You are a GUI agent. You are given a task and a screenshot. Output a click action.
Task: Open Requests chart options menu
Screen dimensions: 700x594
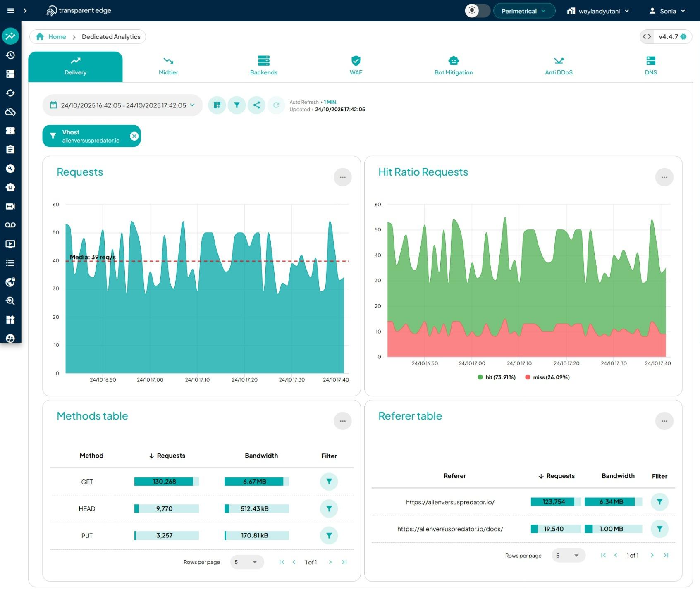342,177
